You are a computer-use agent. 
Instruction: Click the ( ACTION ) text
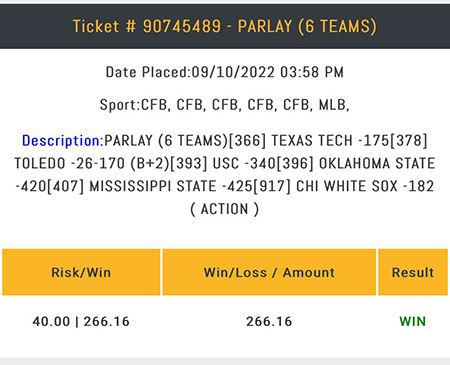(x=224, y=209)
